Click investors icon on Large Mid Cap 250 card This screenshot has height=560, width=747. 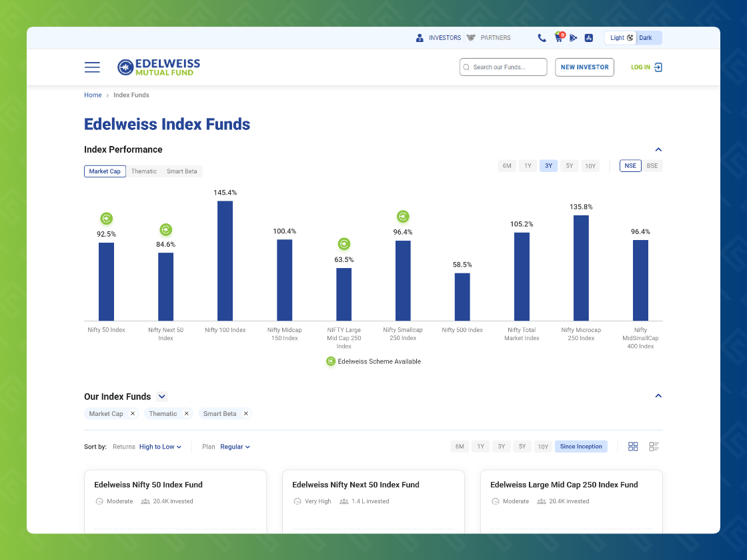[x=541, y=501]
